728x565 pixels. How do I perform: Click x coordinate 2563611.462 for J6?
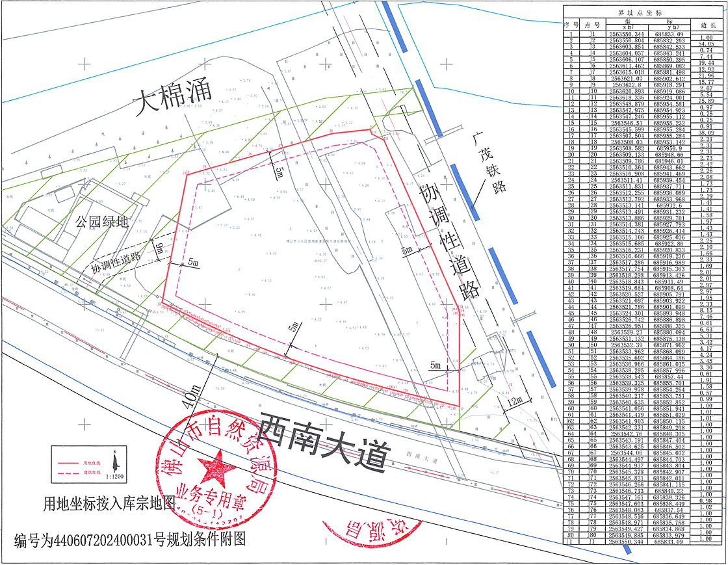pos(626,66)
